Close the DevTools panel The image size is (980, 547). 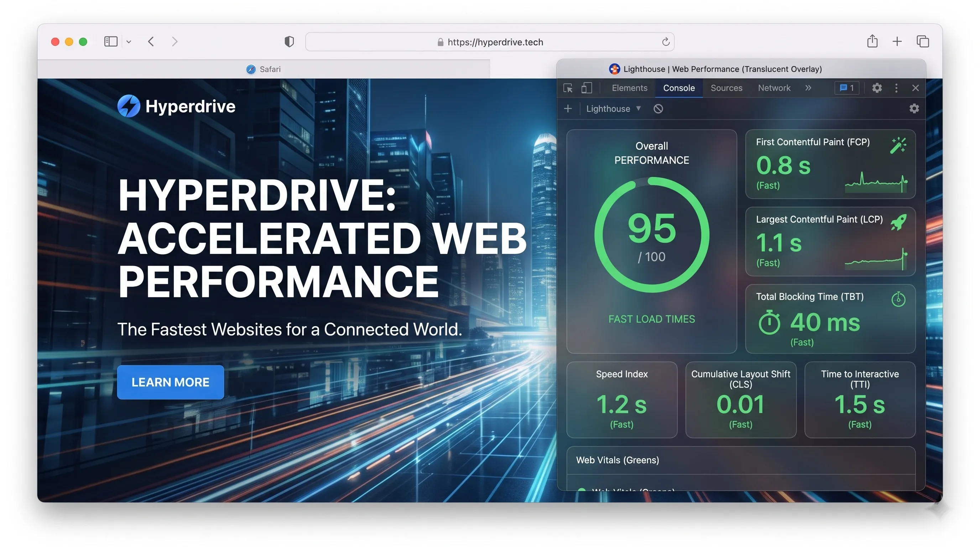[x=915, y=88]
